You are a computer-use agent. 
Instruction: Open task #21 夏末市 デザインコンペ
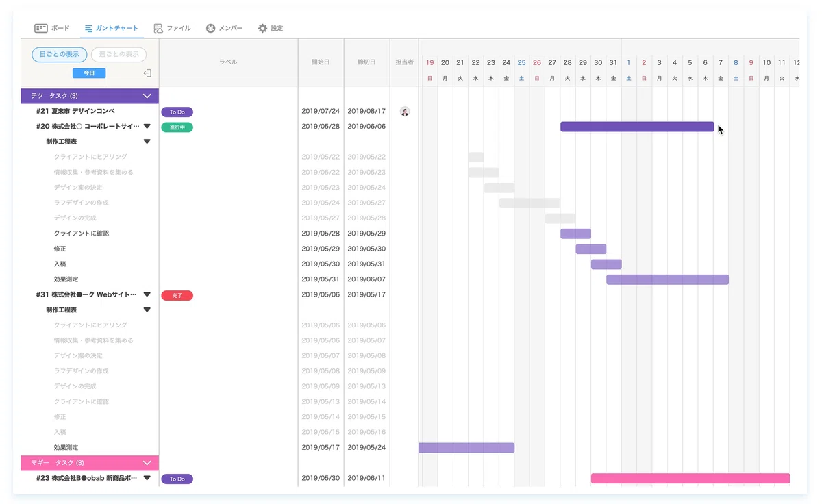coord(75,111)
